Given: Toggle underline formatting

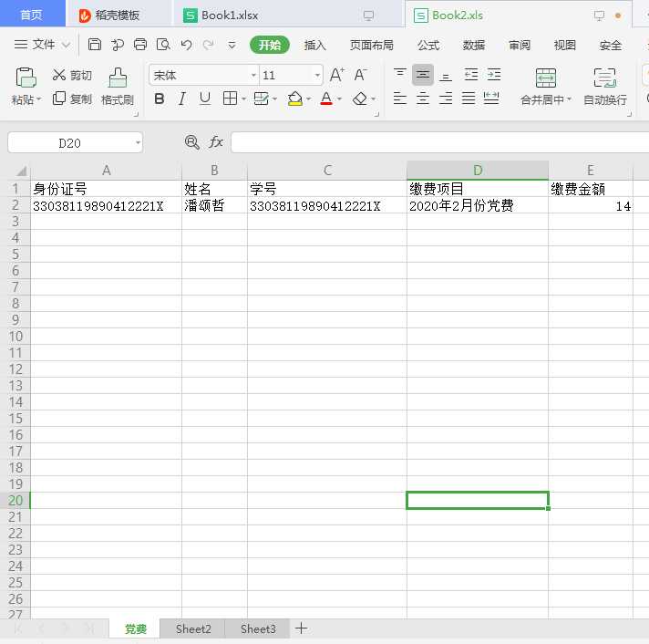Looking at the screenshot, I should tap(204, 99).
